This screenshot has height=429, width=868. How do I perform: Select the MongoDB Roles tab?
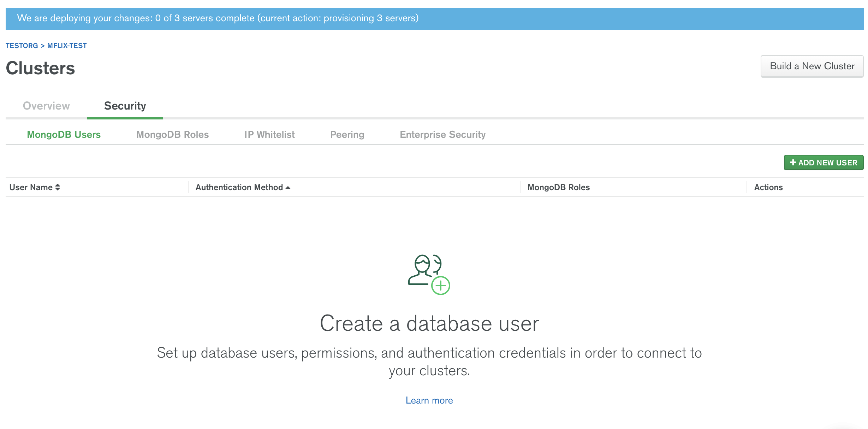coord(172,135)
